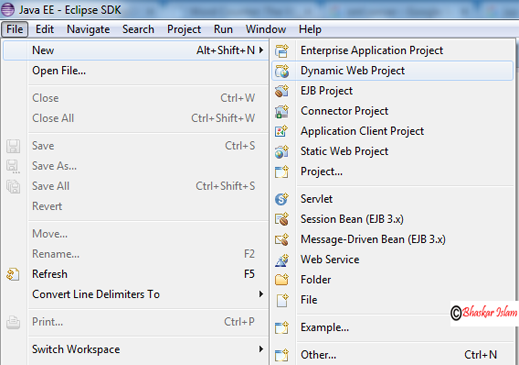Choose Switch Workspace entry
Screen dimensions: 519x365
point(136,349)
